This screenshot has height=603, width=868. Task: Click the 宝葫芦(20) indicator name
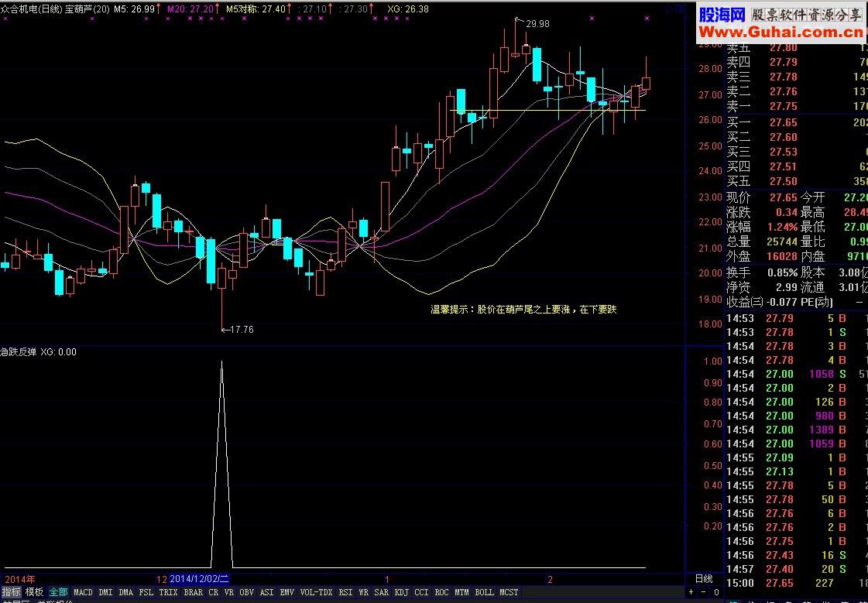87,9
